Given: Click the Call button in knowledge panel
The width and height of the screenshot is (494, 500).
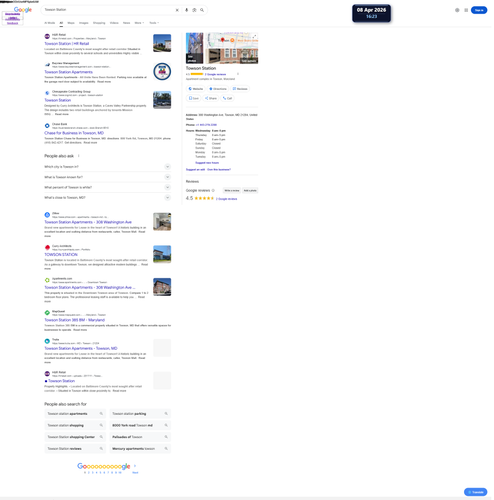Looking at the screenshot, I should point(227,98).
